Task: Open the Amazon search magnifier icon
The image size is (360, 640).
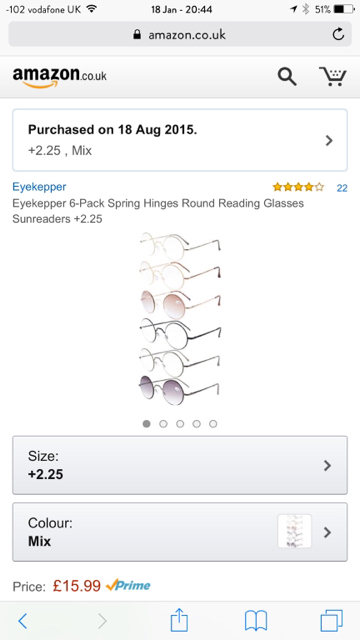Action: 287,77
